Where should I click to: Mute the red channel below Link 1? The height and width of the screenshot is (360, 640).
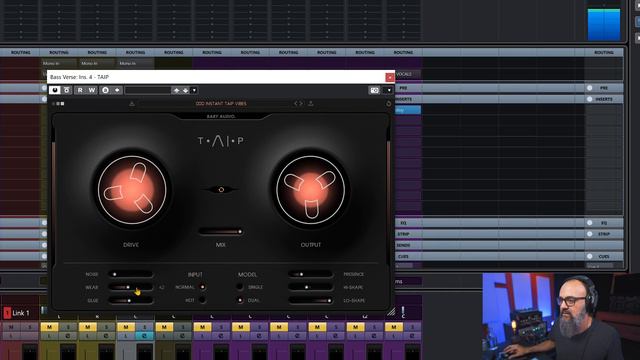(x=11, y=327)
